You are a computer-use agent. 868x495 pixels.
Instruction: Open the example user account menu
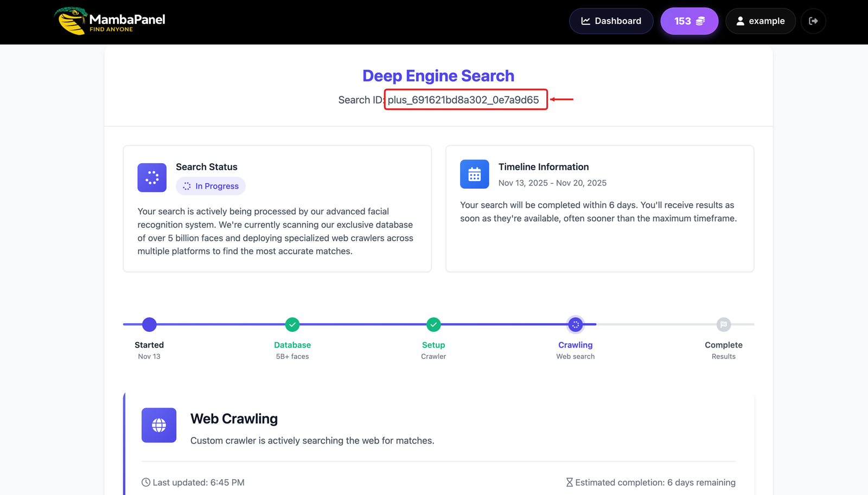tap(760, 21)
